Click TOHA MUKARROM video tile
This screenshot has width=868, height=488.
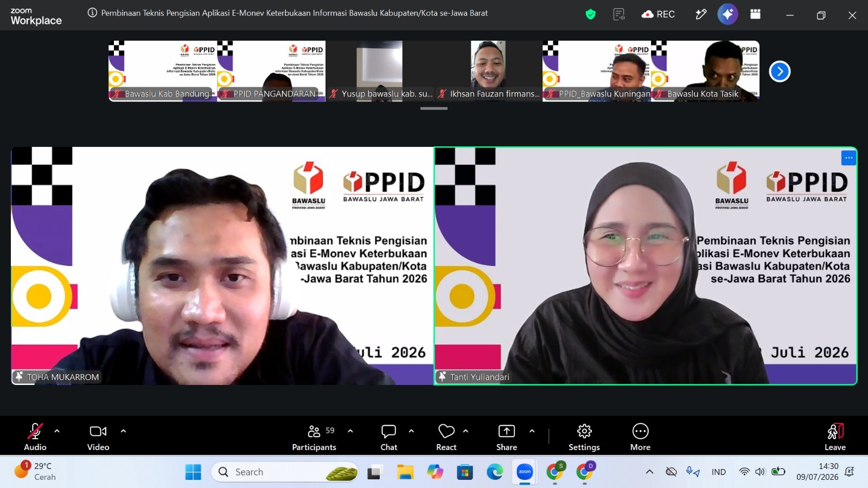click(222, 266)
